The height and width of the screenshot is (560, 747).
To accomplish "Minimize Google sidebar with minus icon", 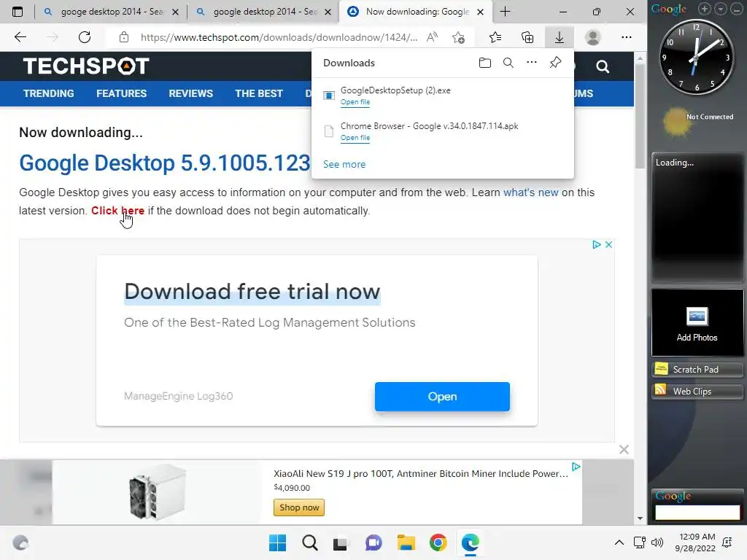I will coord(736,9).
